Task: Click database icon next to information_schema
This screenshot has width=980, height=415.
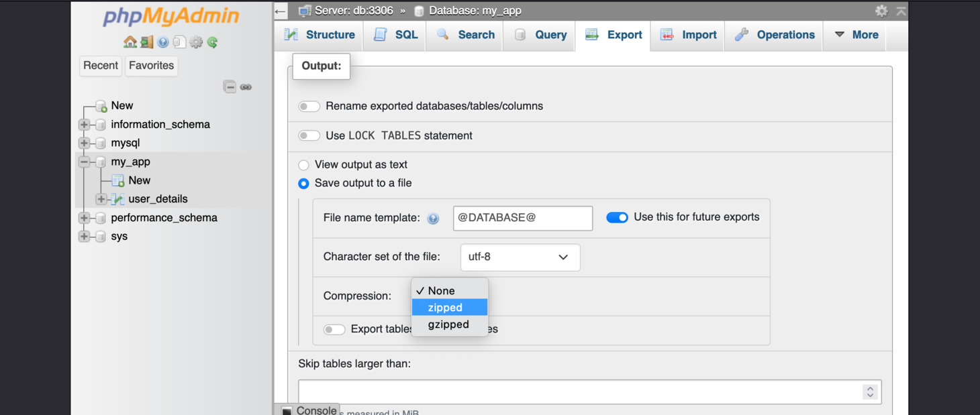Action: 101,125
